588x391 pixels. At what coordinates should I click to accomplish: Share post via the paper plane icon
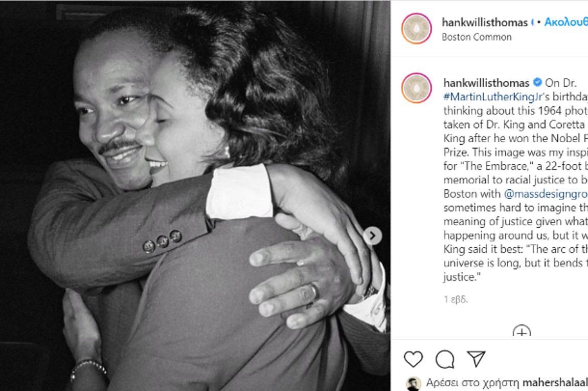476,359
